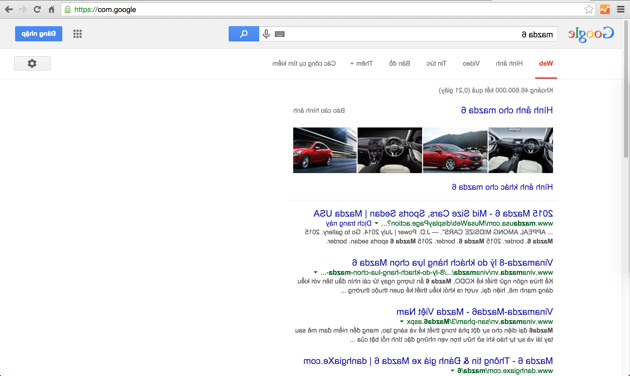Switch to the mirrored 'Bản đồ' maps tab
630x376 pixels.
point(399,63)
